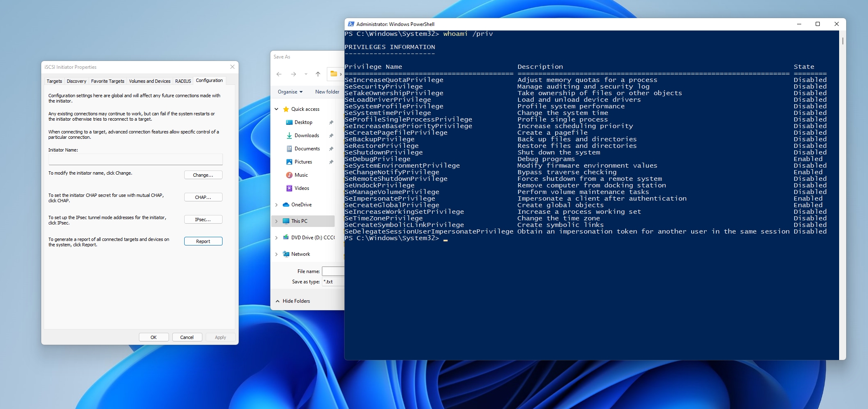Select the Documents folder icon
The height and width of the screenshot is (409, 868).
(x=289, y=149)
